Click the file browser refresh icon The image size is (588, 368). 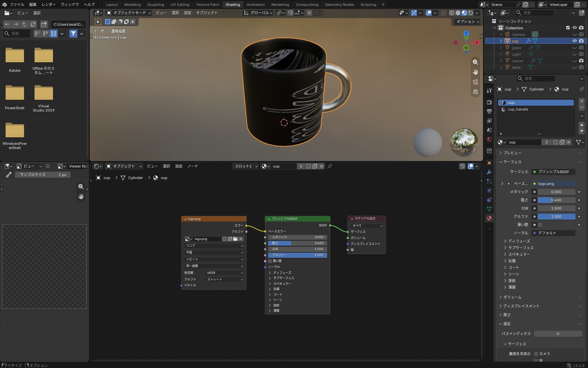[33, 24]
